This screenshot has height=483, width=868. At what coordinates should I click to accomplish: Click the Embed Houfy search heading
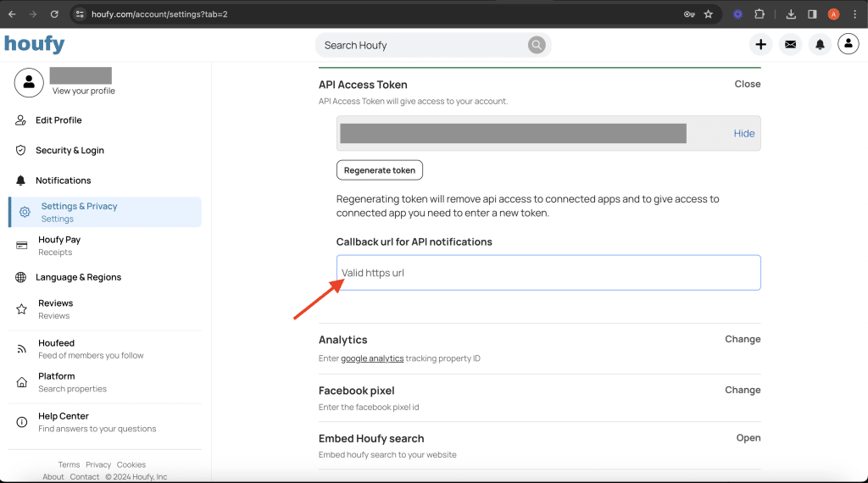click(371, 439)
